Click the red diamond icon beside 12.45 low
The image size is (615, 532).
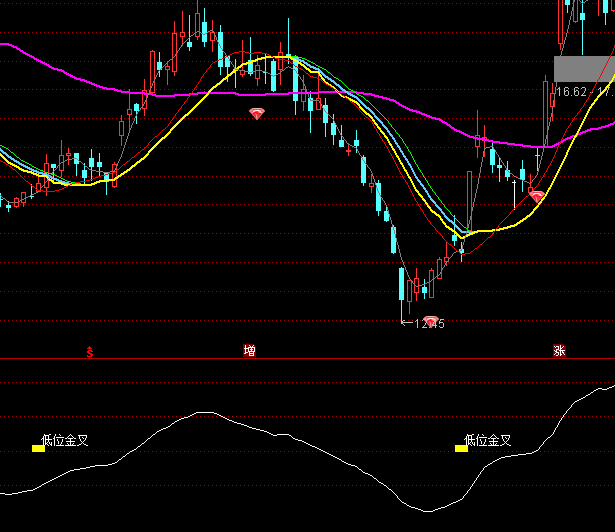(431, 321)
